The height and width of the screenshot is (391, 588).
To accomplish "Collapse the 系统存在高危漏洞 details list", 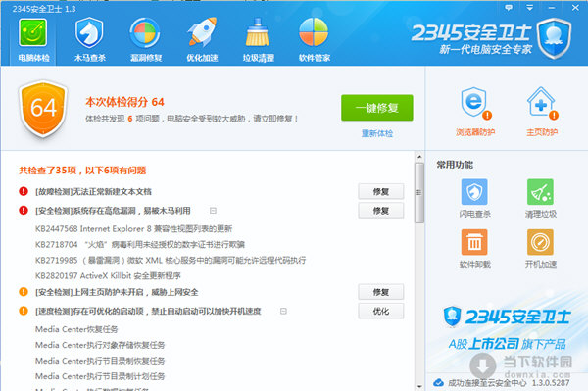I will point(213,211).
